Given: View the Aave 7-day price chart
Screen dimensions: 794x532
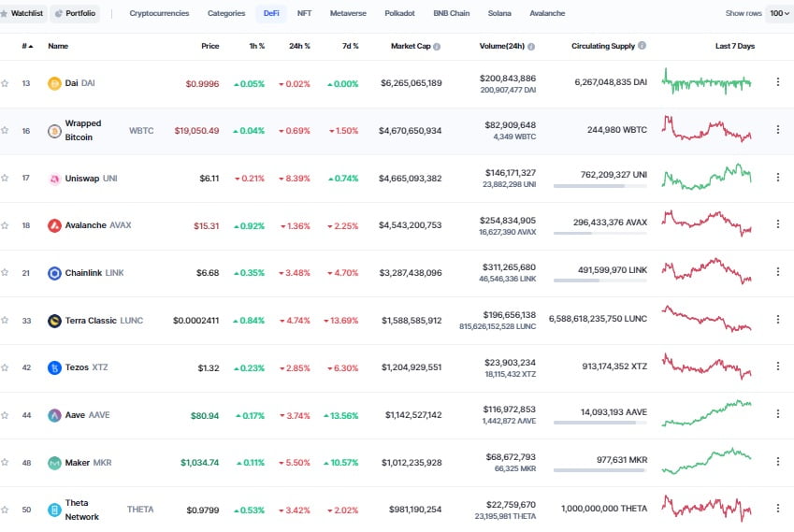Looking at the screenshot, I should pos(706,414).
